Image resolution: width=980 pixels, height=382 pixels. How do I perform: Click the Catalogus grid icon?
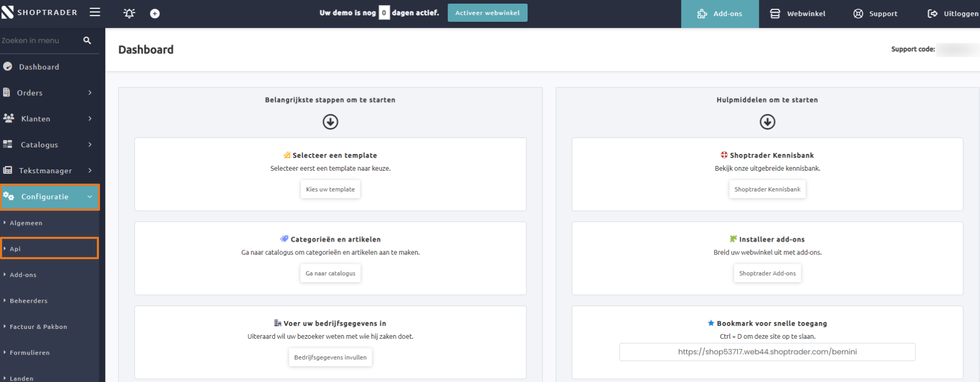click(x=8, y=144)
